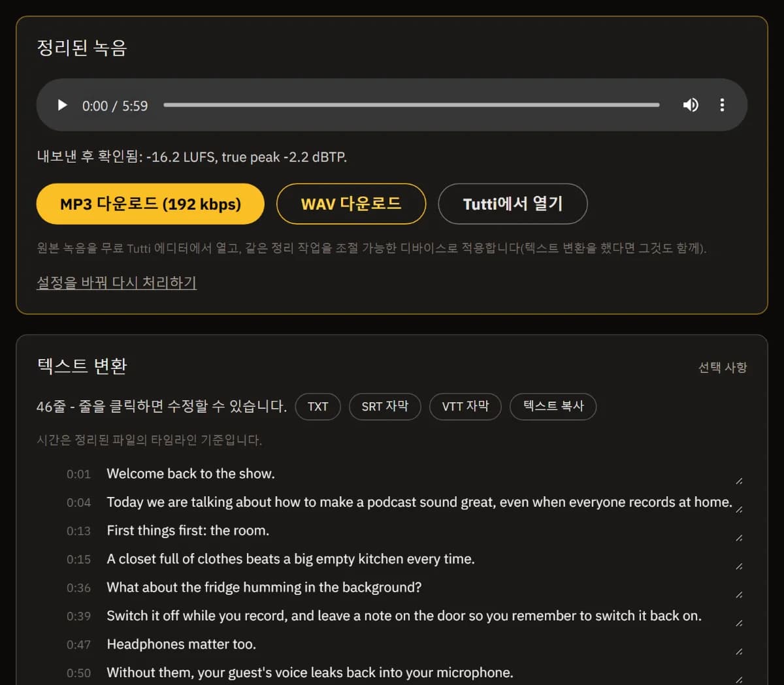Export VTT 자막 subtitles

[x=465, y=406]
